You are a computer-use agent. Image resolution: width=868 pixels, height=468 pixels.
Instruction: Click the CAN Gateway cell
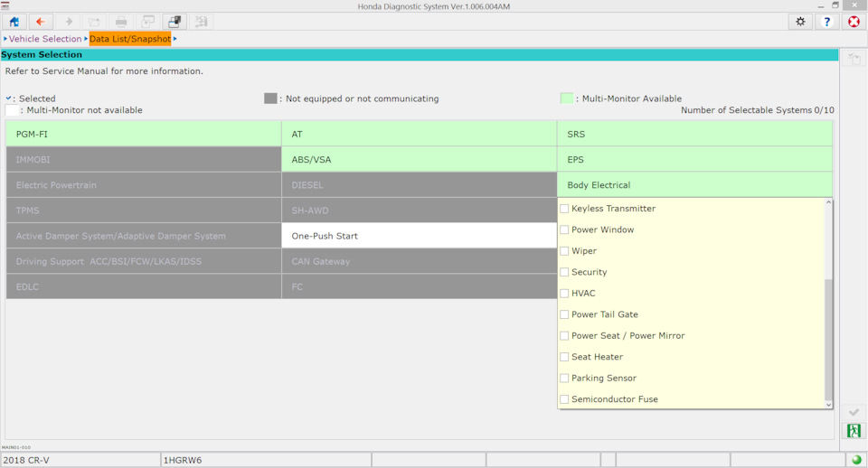pos(419,261)
